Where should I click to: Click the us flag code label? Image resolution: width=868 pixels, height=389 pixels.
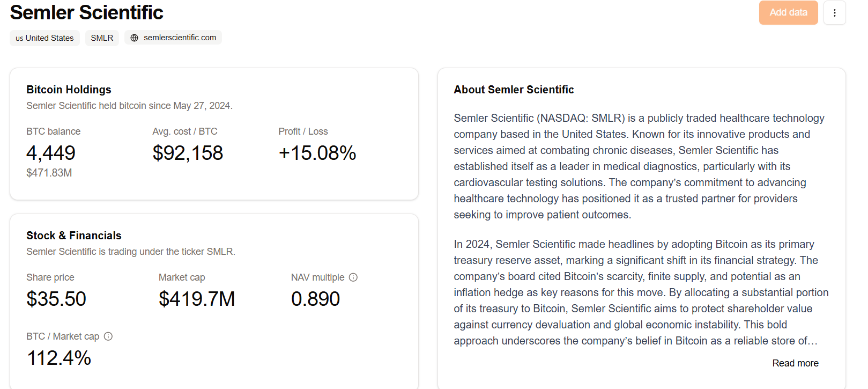19,38
